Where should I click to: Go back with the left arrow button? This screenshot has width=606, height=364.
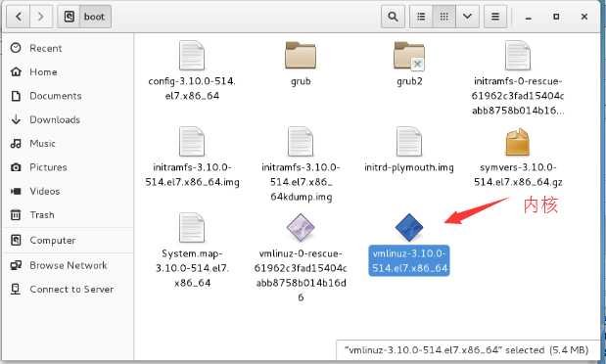point(19,17)
